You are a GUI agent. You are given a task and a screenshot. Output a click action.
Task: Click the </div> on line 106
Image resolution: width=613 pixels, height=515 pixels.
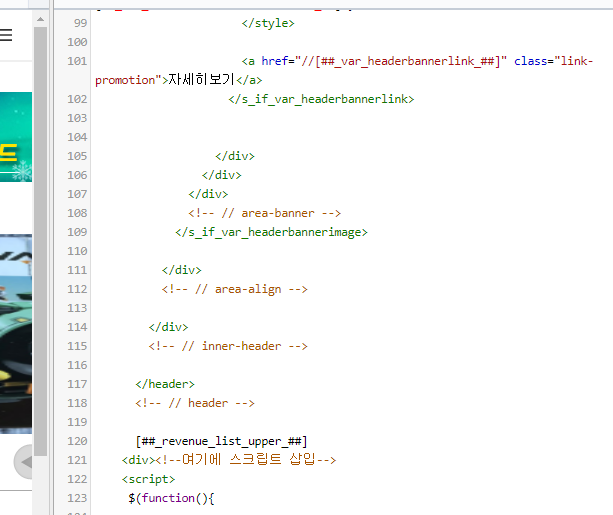pyautogui.click(x=222, y=175)
